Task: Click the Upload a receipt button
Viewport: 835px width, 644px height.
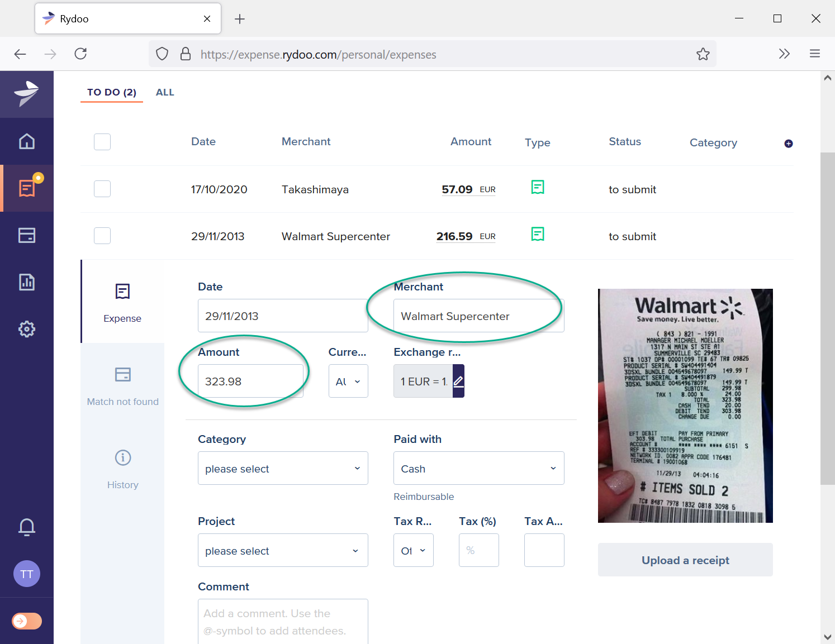Action: tap(685, 560)
